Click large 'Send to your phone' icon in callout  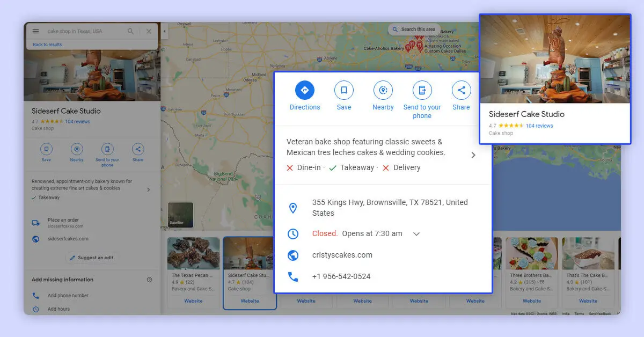click(x=422, y=90)
